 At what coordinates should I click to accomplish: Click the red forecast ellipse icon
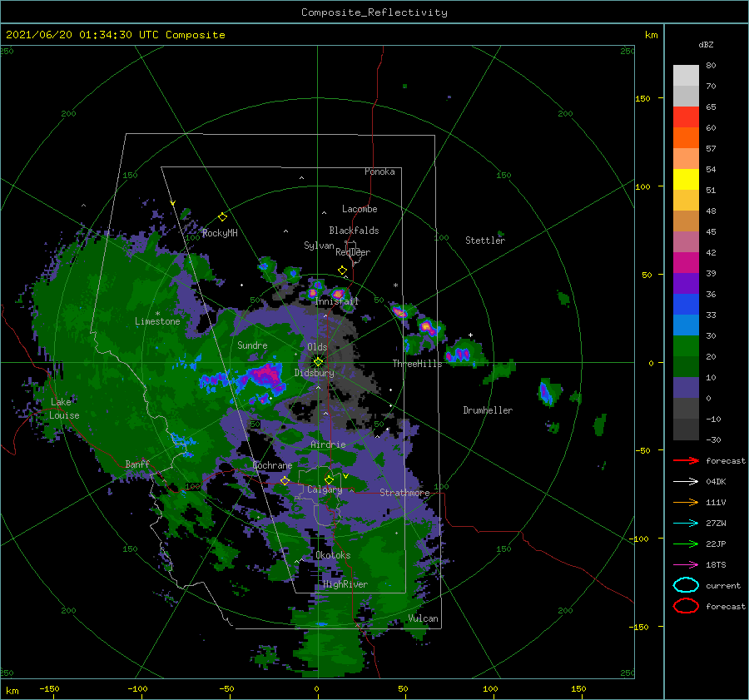tap(686, 606)
